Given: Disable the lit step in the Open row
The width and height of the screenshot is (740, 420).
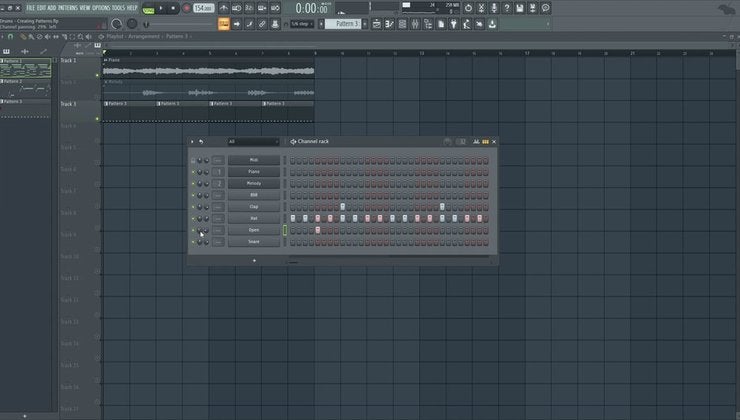Looking at the screenshot, I should [x=318, y=230].
